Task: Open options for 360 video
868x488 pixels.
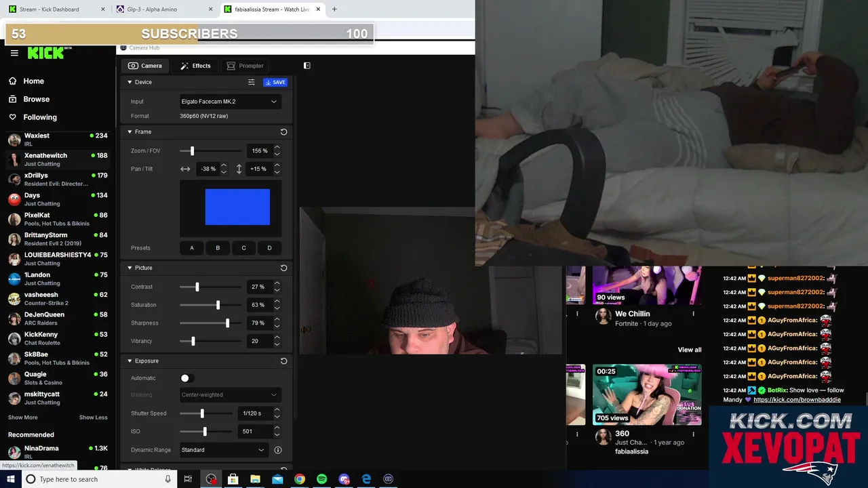Action: pos(693,434)
